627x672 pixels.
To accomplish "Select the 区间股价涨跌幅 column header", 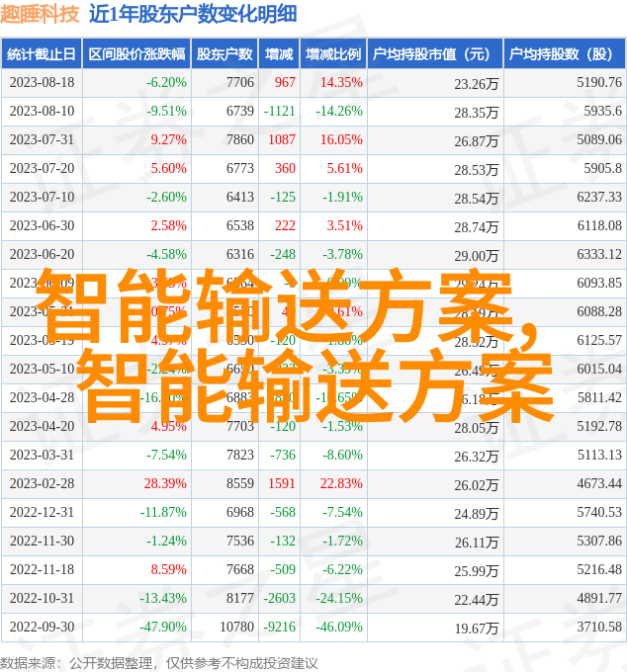I will coord(136,54).
